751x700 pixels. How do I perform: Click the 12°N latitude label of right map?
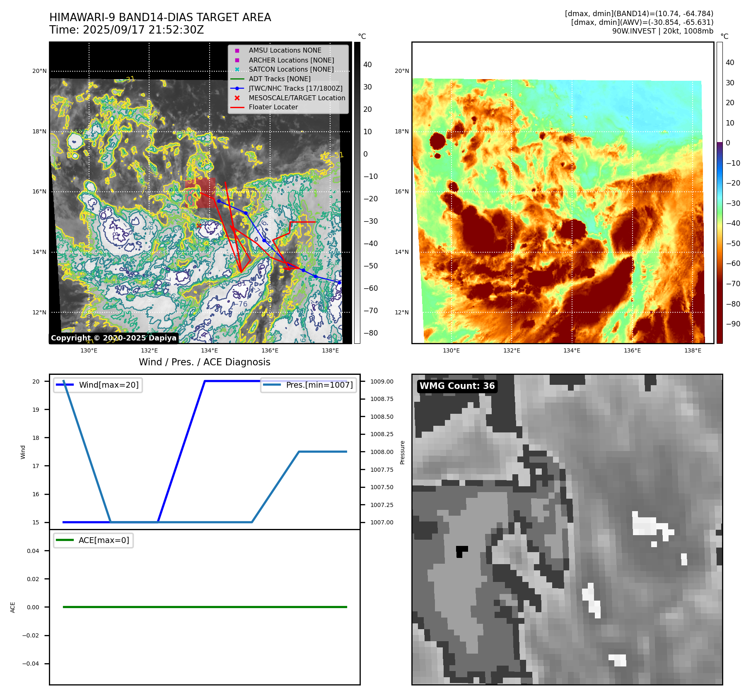pyautogui.click(x=402, y=312)
